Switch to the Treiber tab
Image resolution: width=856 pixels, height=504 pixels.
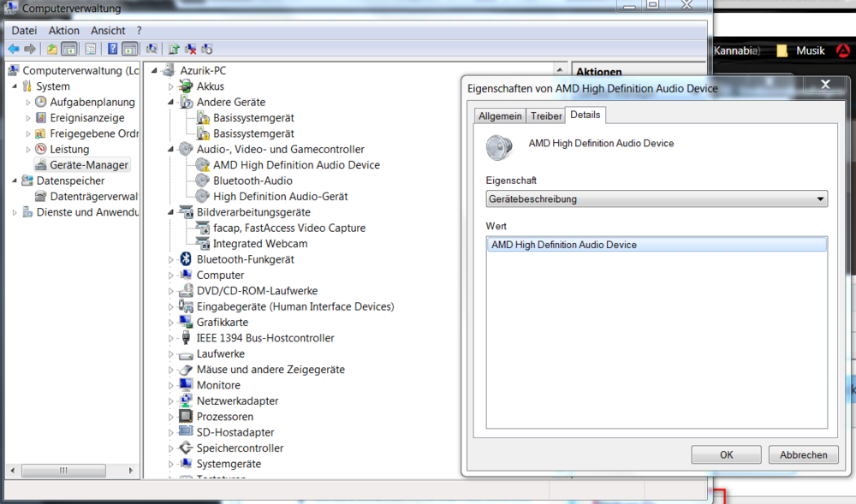coord(546,116)
